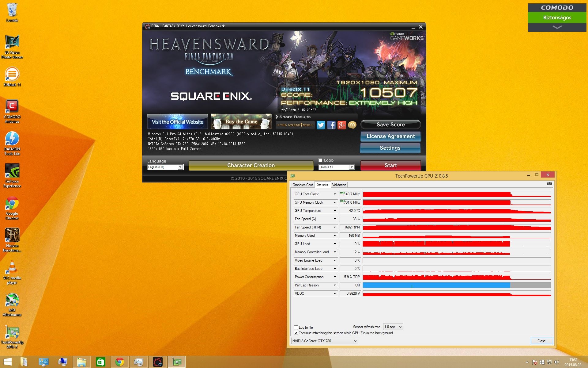Click the Facebook share icon
Image resolution: width=588 pixels, height=368 pixels.
(x=331, y=125)
